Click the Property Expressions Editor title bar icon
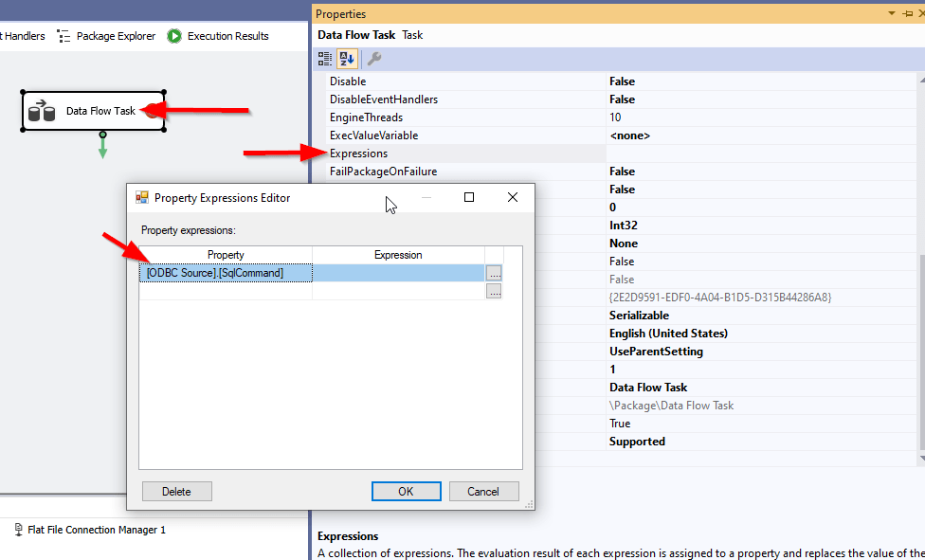Viewport: 925px width, 560px height. [x=144, y=197]
